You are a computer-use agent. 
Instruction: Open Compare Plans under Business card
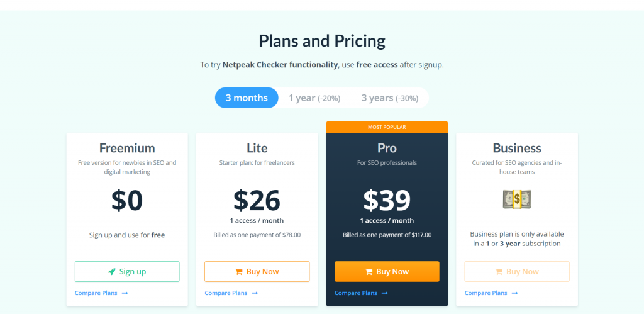[x=486, y=293]
